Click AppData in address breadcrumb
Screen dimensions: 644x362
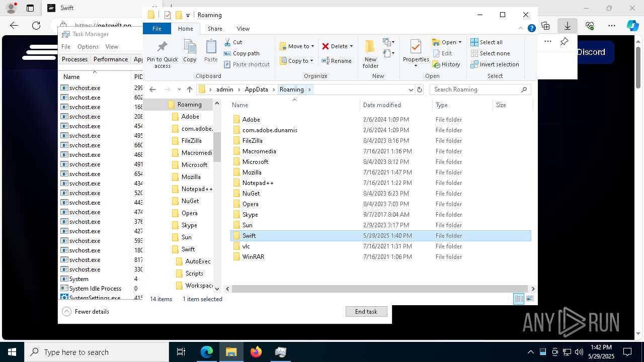coord(256,89)
